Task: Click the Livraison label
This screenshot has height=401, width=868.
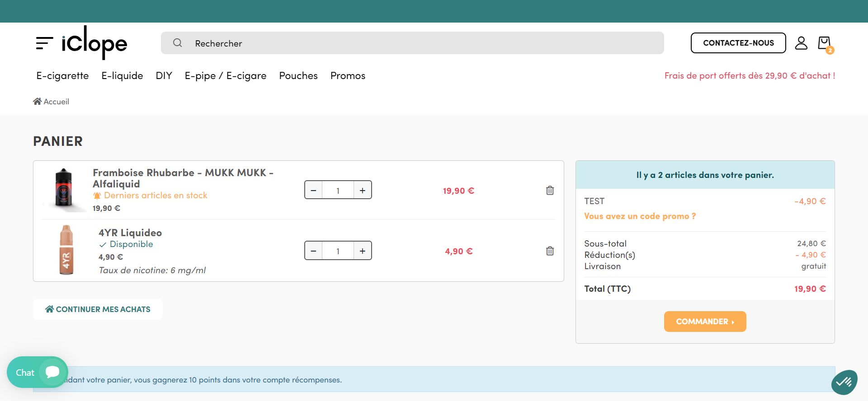Action: pos(602,266)
